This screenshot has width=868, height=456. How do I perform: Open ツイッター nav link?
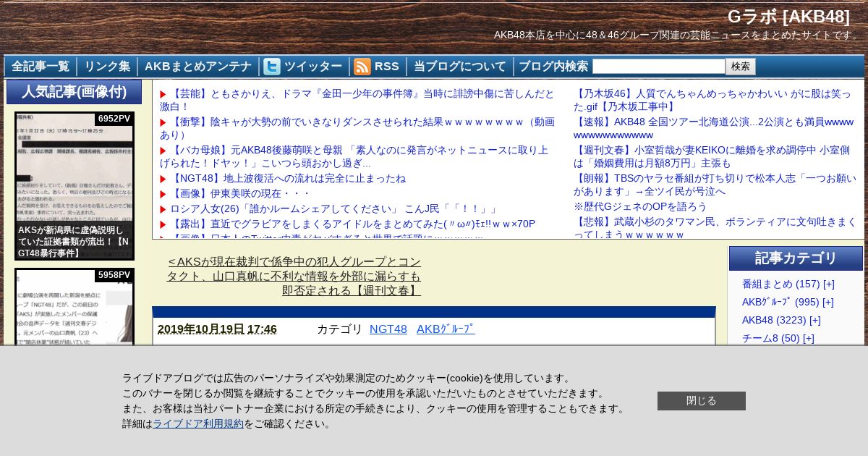point(313,67)
